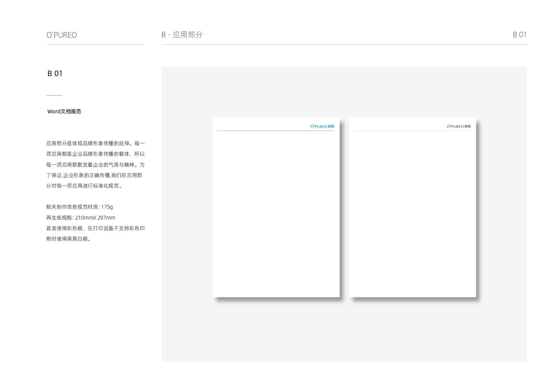Click the line '分对每一项应用进行标准化规范。'
555x392 pixels.
point(85,186)
